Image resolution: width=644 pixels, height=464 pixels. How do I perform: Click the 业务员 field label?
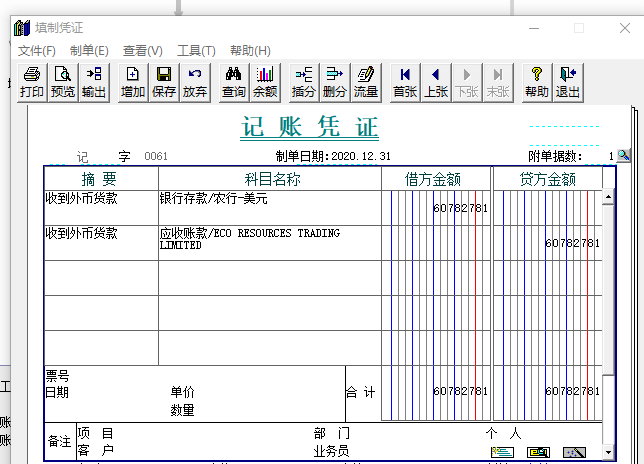[331, 451]
